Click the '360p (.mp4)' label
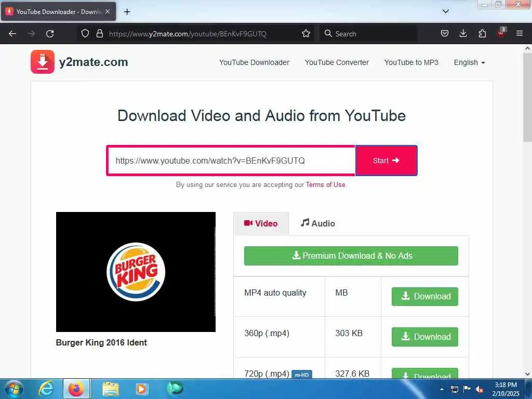 tap(267, 333)
